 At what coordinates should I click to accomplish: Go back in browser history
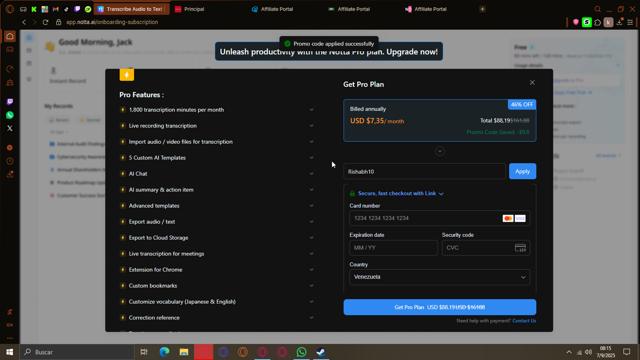(24, 22)
